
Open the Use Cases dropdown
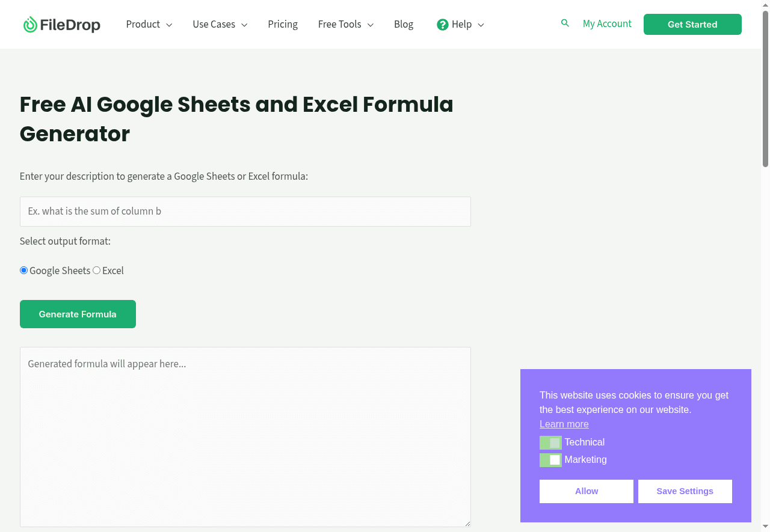click(x=220, y=25)
